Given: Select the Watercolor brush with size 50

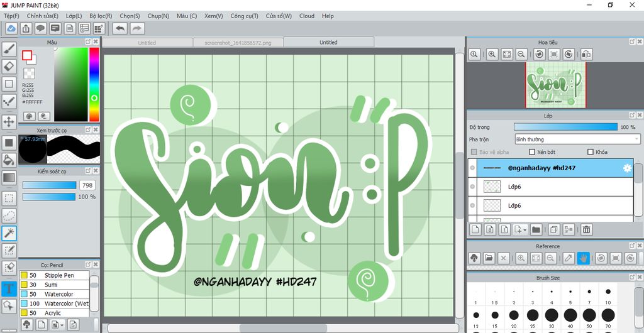Looking at the screenshot, I should pyautogui.click(x=55, y=294).
